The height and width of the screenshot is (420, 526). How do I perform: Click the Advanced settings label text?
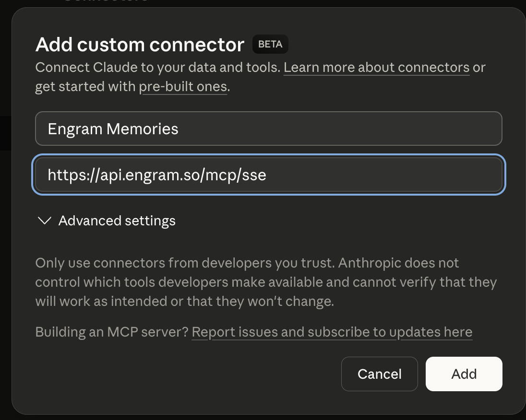pos(117,221)
